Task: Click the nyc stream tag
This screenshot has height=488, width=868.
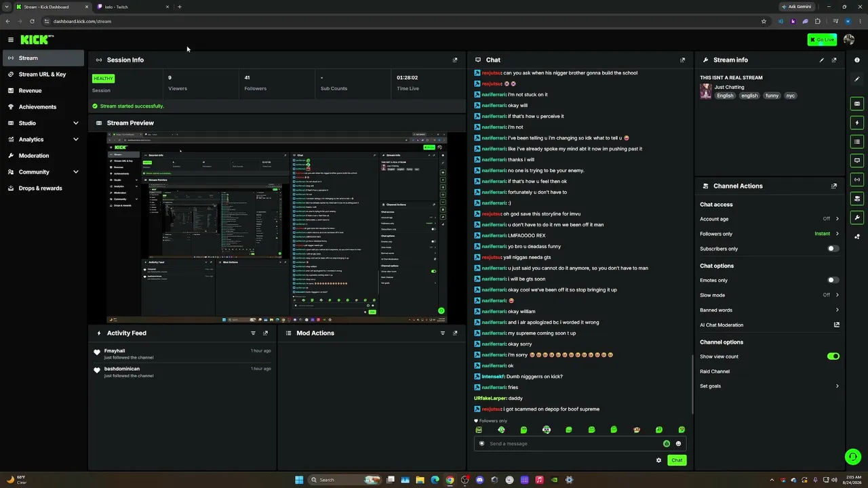Action: click(790, 96)
